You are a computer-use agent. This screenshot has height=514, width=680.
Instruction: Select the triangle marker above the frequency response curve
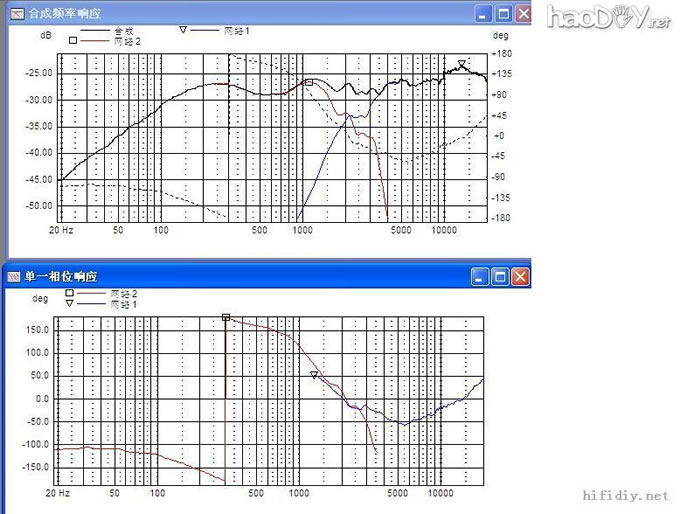[461, 65]
